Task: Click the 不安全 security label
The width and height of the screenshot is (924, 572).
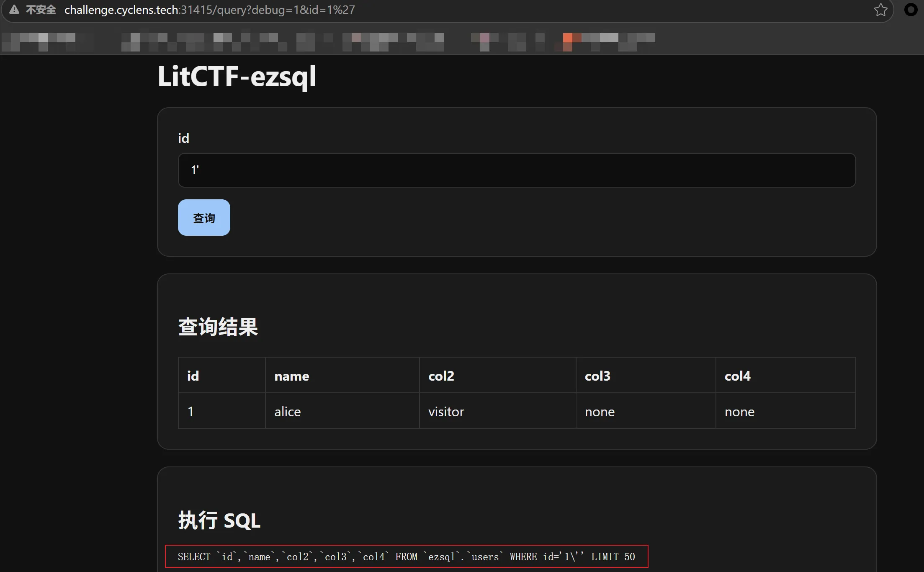Action: point(41,10)
